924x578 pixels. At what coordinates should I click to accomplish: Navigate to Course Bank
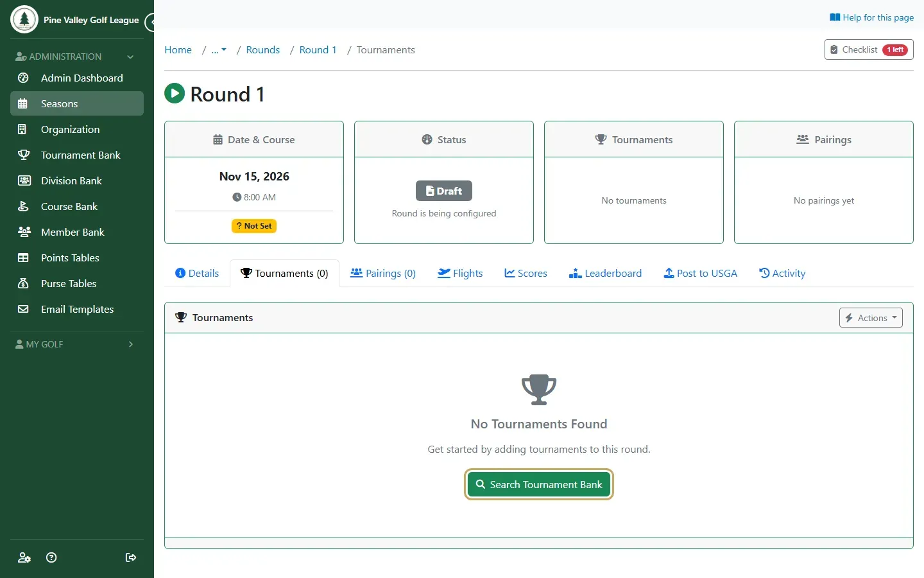(x=77, y=206)
